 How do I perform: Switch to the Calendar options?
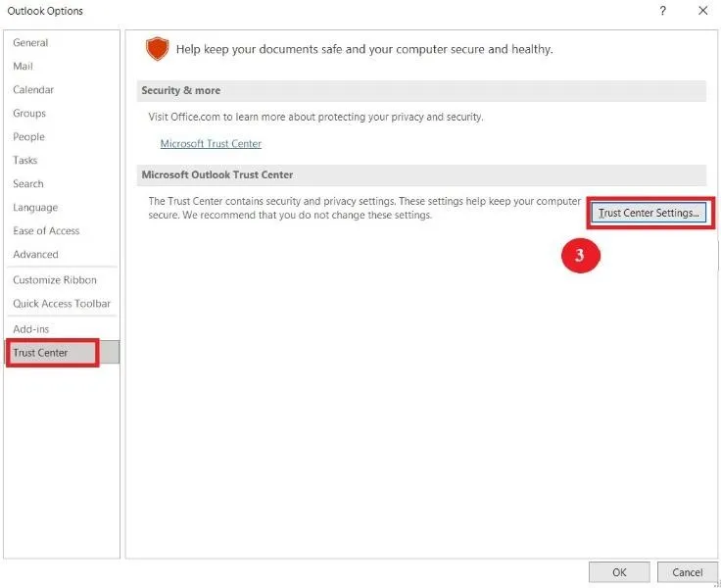pyautogui.click(x=33, y=90)
